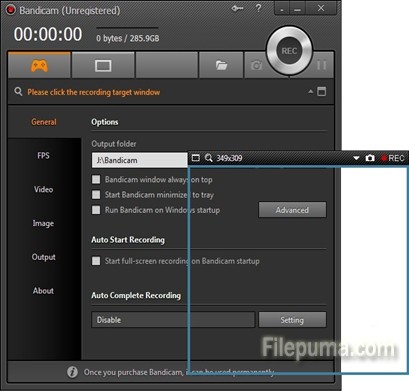This screenshot has width=409, height=392.
Task: Open the output folder icon tab
Action: (221, 65)
